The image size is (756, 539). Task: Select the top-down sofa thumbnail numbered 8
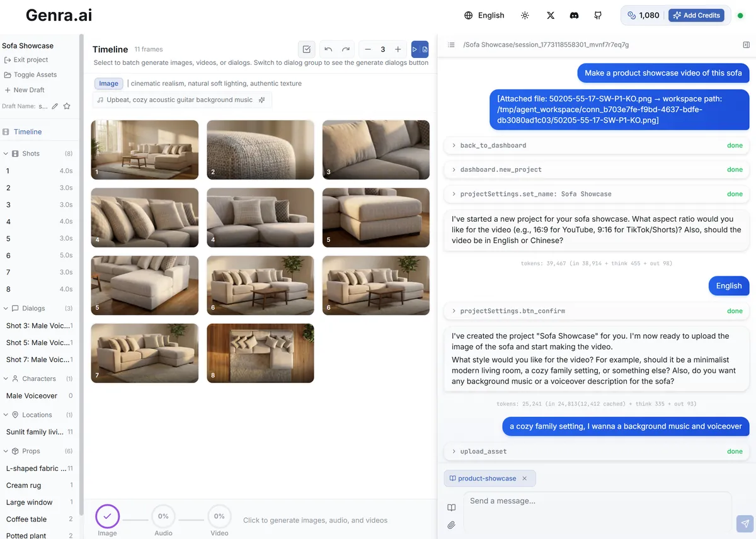[x=260, y=353]
